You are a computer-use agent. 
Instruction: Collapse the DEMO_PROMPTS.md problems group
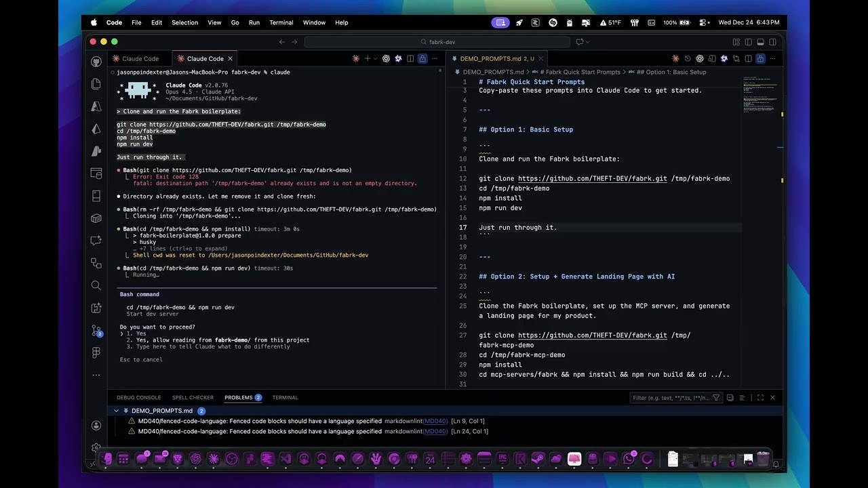(117, 411)
